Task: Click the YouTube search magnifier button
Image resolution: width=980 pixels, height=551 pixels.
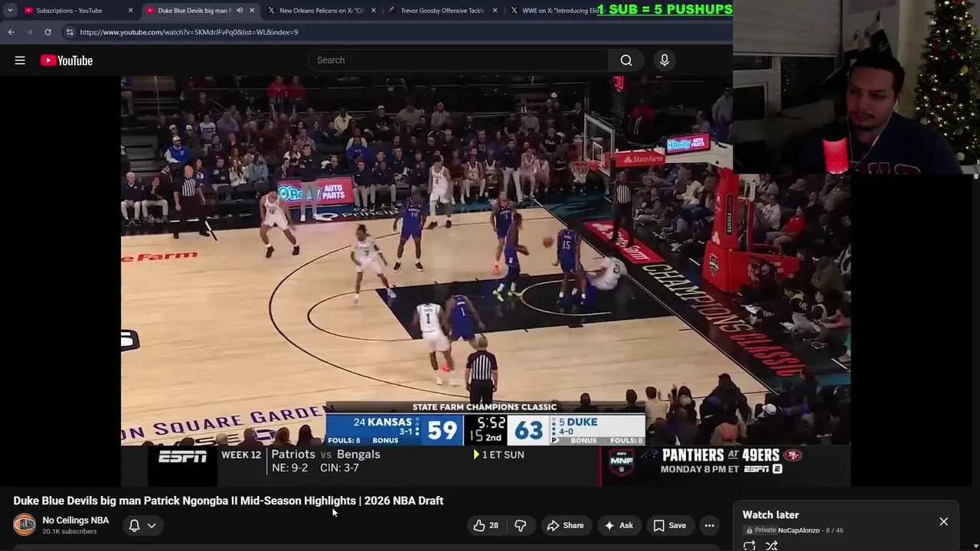Action: (x=626, y=60)
